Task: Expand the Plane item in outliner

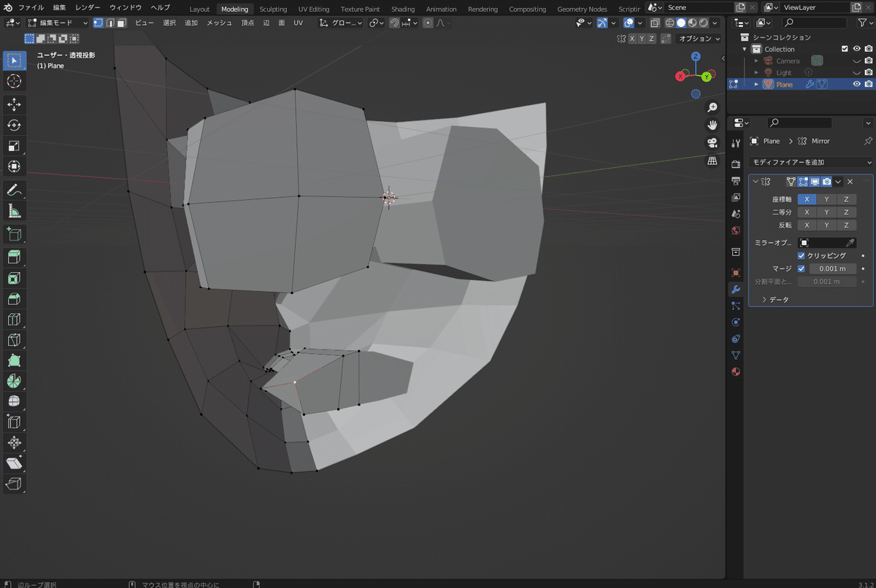Action: (x=756, y=84)
